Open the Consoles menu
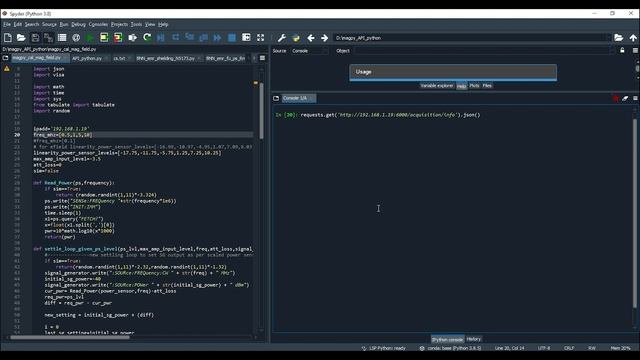 click(x=98, y=24)
